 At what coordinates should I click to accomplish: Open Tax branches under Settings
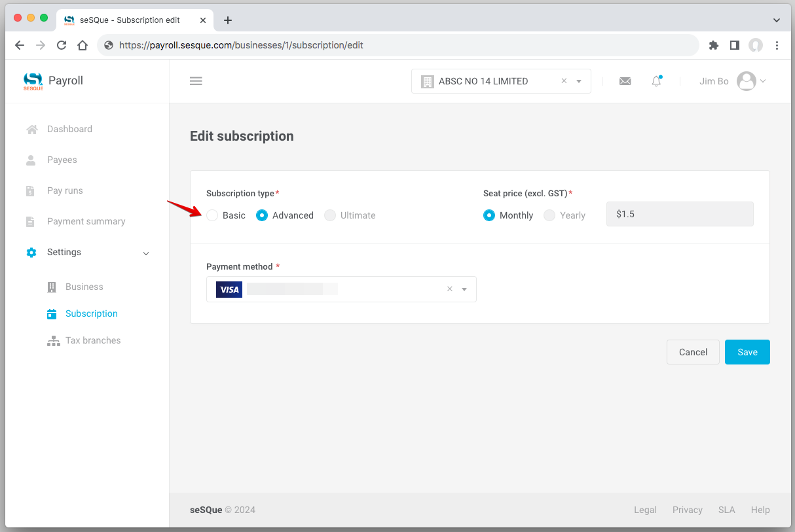[93, 340]
